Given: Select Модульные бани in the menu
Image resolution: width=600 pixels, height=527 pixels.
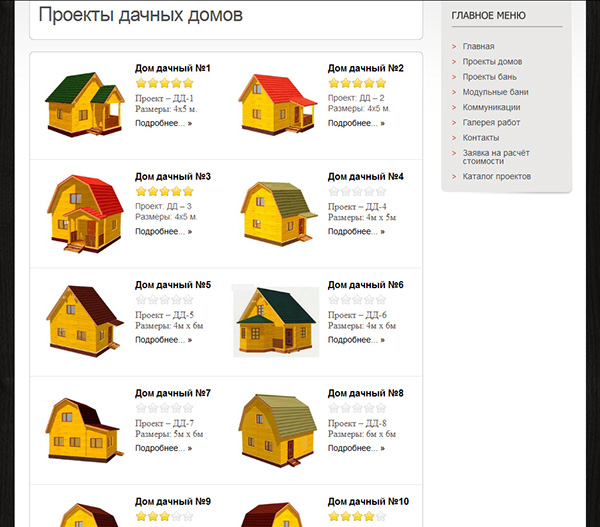Looking at the screenshot, I should coord(495,92).
